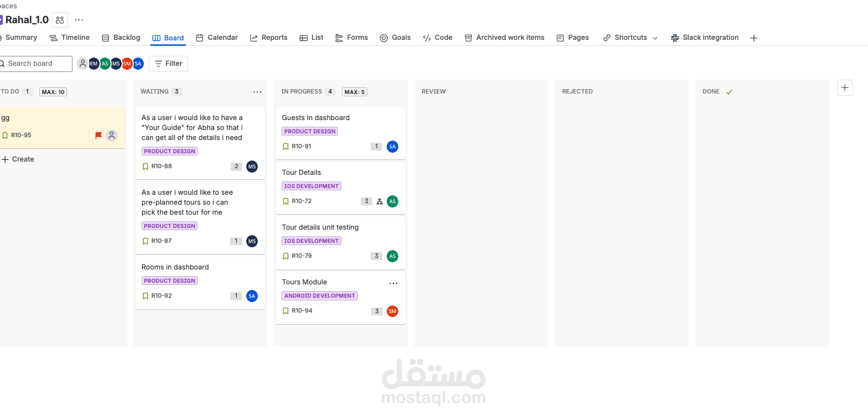This screenshot has width=868, height=415.
Task: Filter board by the SM avatar in toolbar
Action: tap(127, 64)
